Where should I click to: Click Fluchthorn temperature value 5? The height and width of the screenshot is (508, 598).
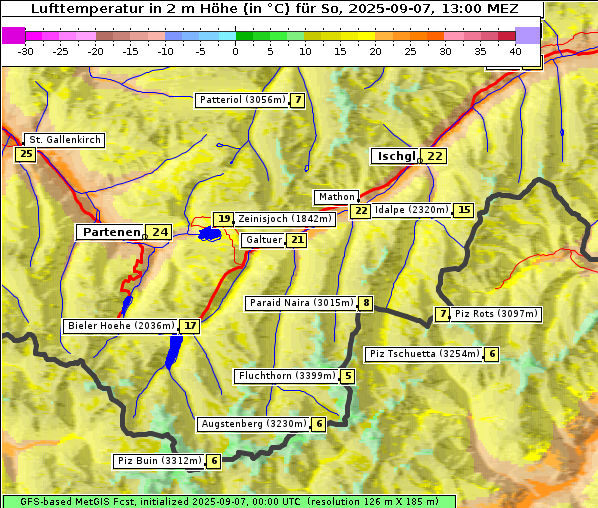tap(348, 376)
